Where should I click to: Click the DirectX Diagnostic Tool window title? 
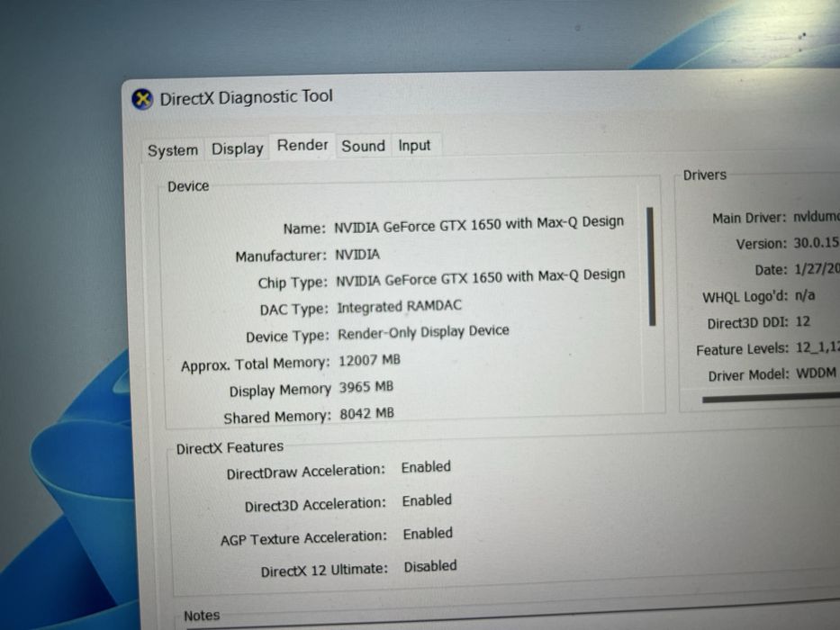[246, 97]
